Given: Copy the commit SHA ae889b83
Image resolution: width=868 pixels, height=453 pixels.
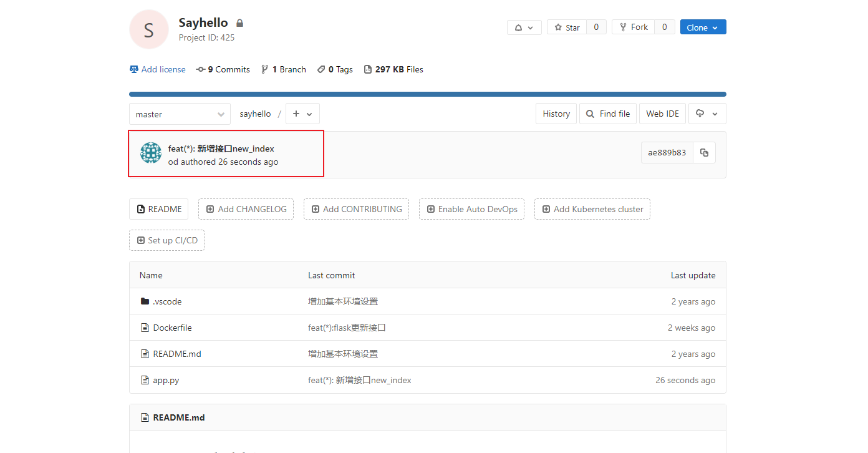Looking at the screenshot, I should [x=704, y=153].
